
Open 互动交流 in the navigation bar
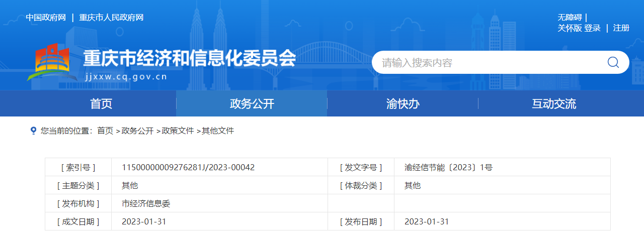554,104
